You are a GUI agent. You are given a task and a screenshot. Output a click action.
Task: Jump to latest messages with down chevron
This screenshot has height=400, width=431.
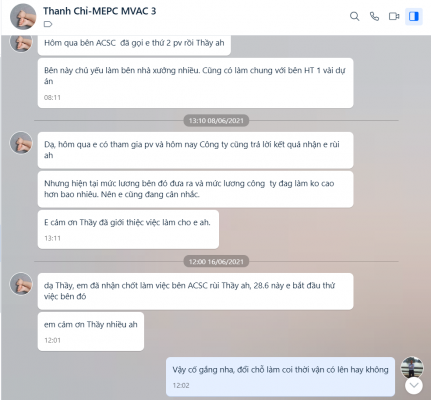tap(414, 385)
